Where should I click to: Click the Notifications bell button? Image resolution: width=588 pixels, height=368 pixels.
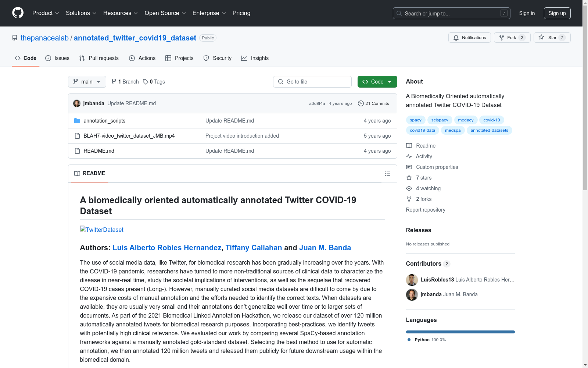(x=470, y=38)
